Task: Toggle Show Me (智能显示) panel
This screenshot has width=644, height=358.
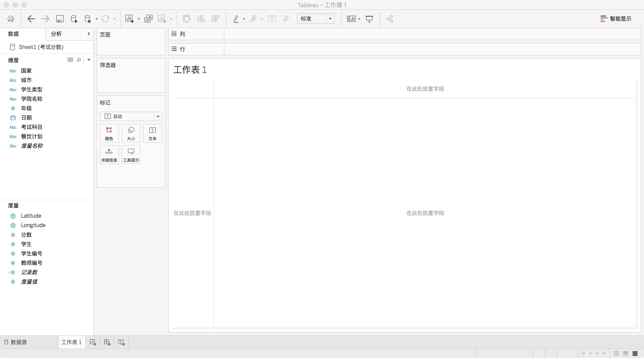Action: coord(616,19)
